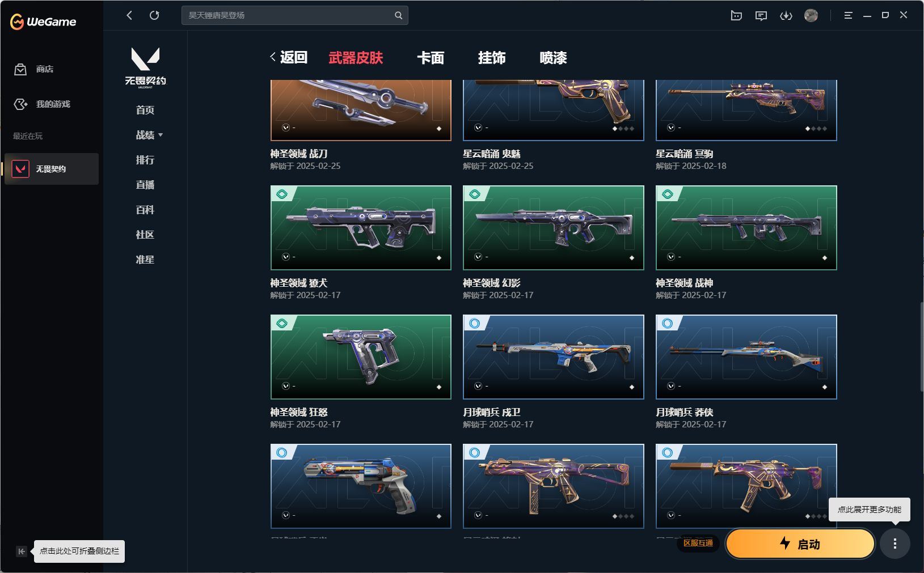The height and width of the screenshot is (573, 924).
Task: Open the download manager icon
Action: point(786,16)
